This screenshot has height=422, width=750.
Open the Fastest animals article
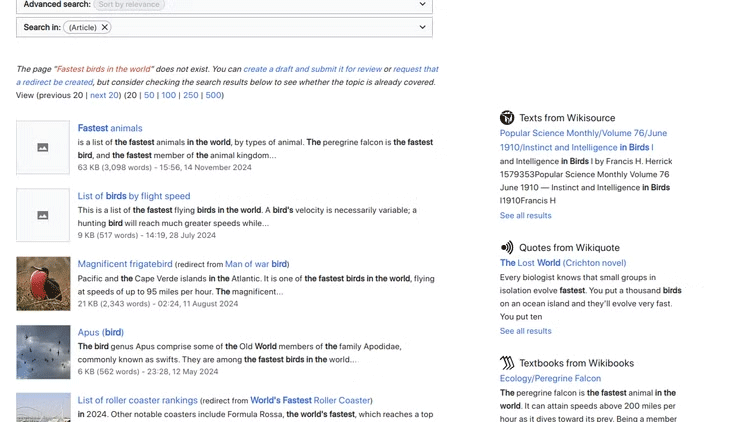click(110, 128)
